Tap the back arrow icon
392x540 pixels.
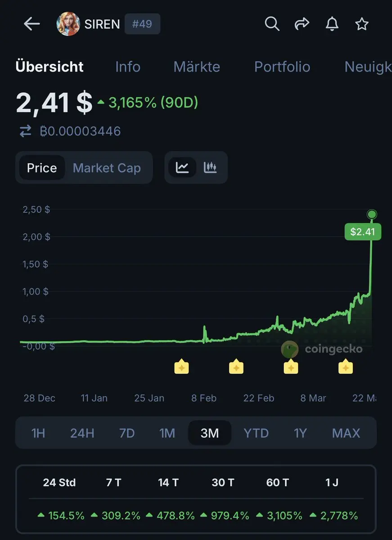(32, 24)
